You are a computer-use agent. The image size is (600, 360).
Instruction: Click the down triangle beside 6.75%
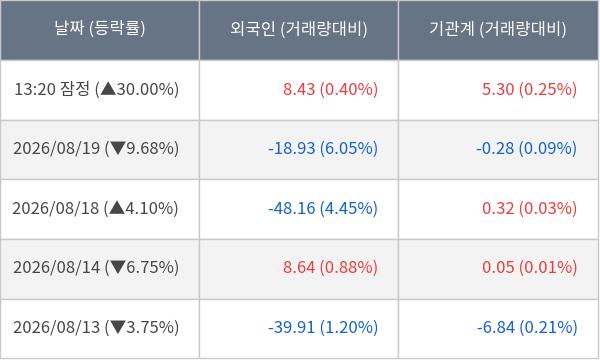coord(117,267)
